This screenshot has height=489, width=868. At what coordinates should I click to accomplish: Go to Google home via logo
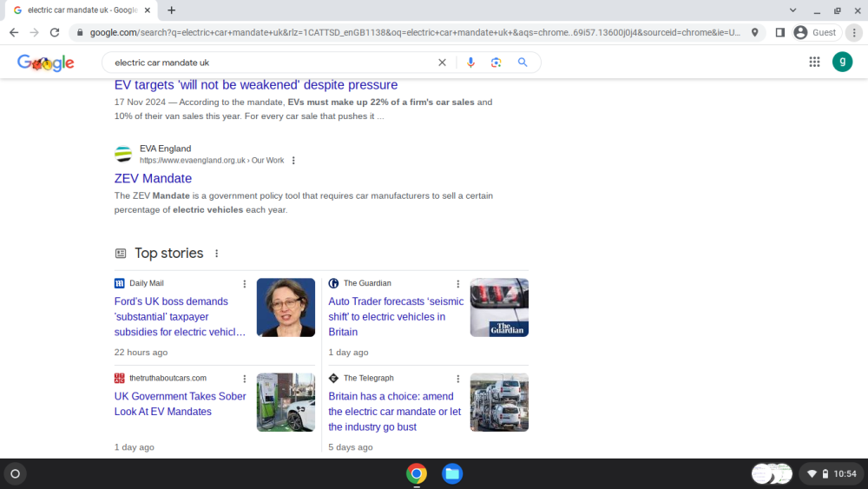45,63
